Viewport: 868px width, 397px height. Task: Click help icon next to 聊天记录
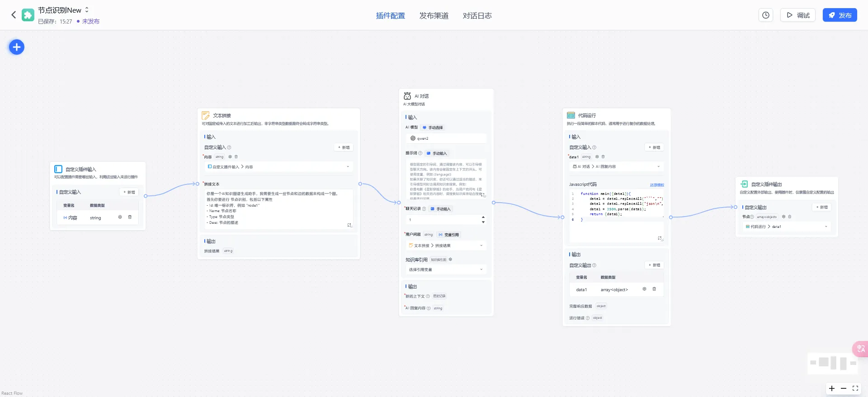pos(424,209)
